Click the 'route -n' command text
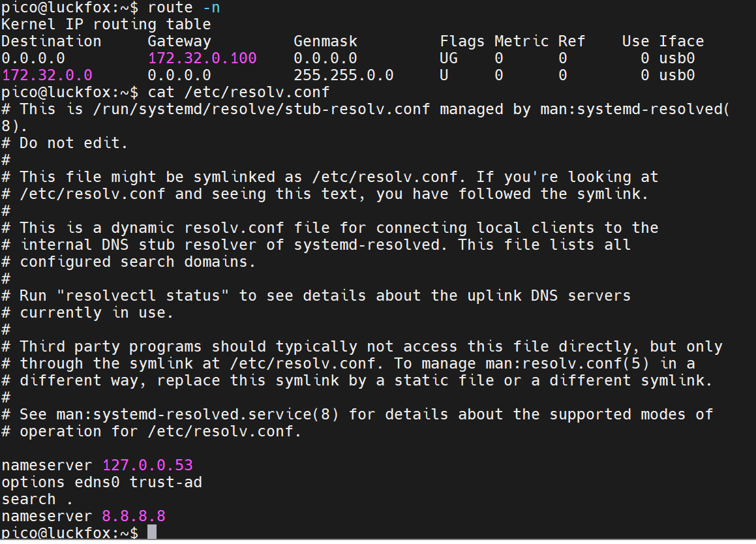 184,8
